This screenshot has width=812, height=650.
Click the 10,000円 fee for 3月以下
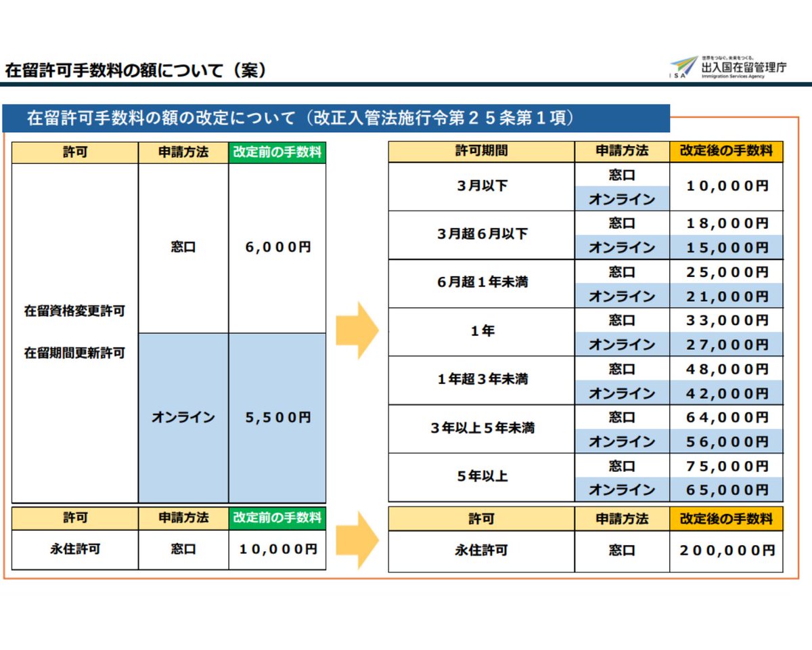coord(727,186)
